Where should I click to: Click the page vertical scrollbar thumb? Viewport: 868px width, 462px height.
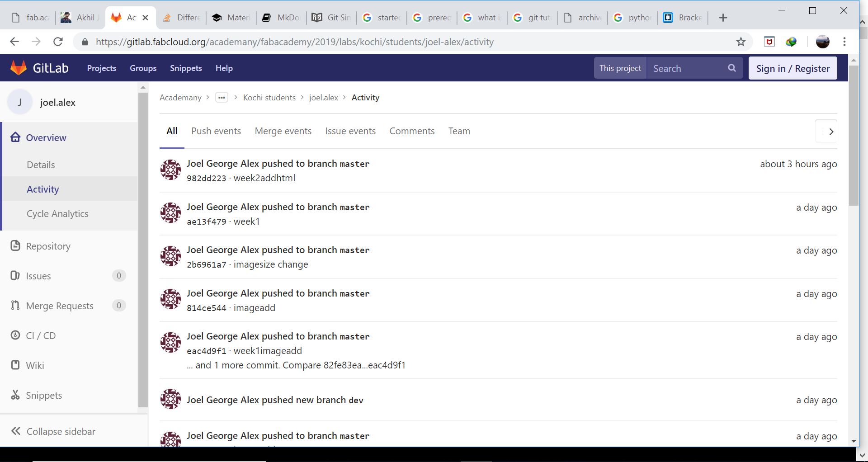tap(854, 136)
